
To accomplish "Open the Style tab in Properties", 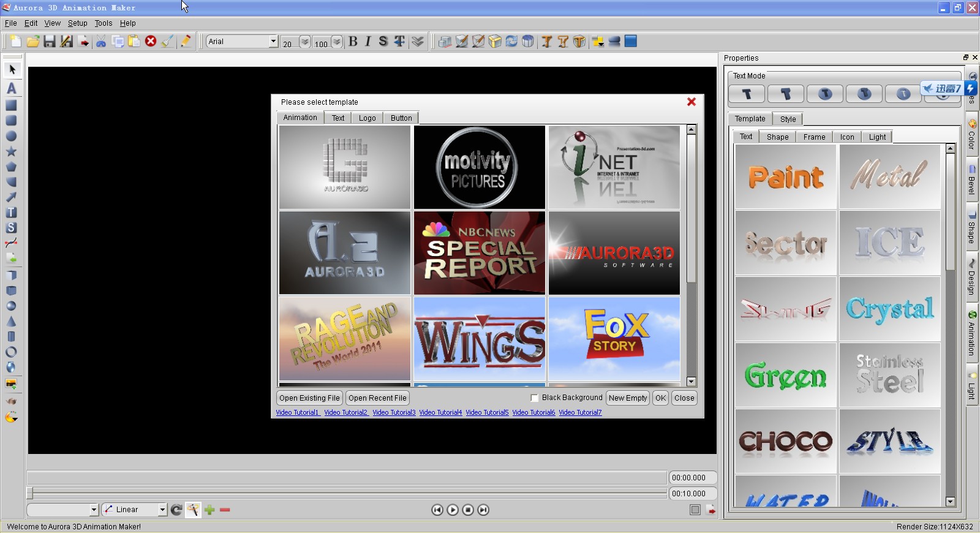I will (x=788, y=119).
